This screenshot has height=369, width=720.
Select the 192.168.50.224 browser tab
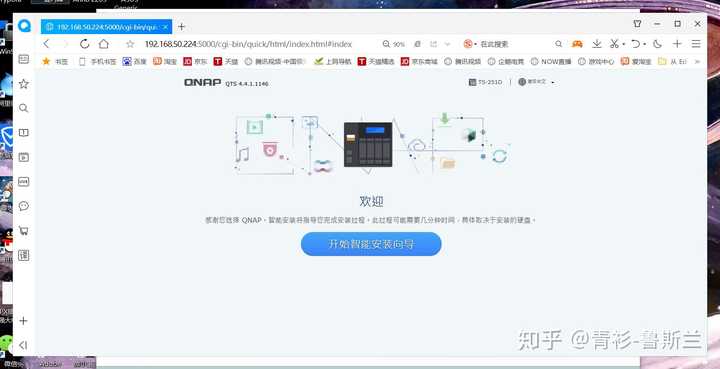click(106, 27)
